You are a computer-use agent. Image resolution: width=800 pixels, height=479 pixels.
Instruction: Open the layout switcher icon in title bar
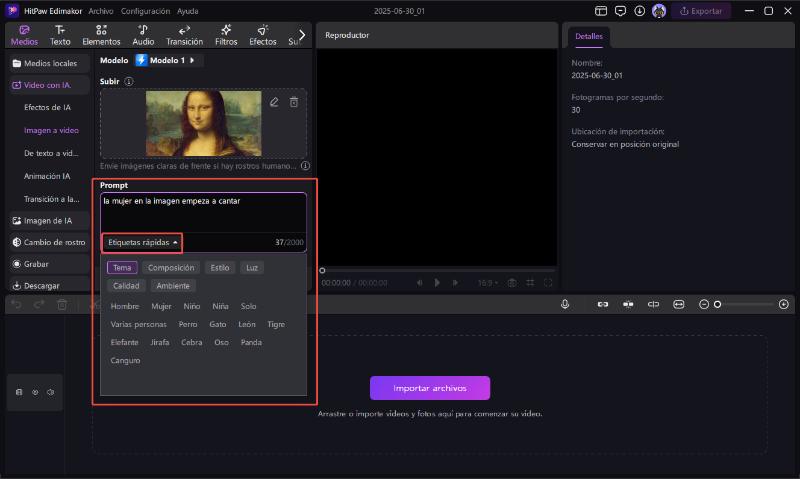click(x=601, y=11)
